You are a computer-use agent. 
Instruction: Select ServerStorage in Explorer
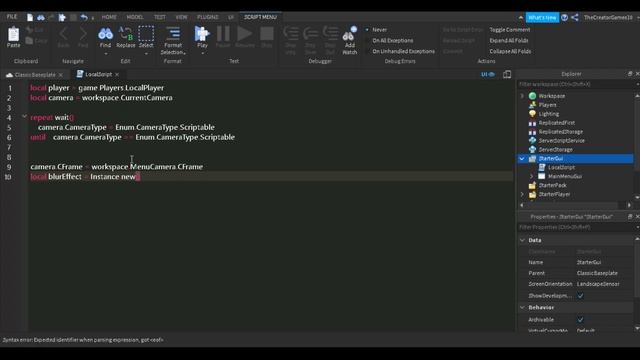tap(555, 150)
